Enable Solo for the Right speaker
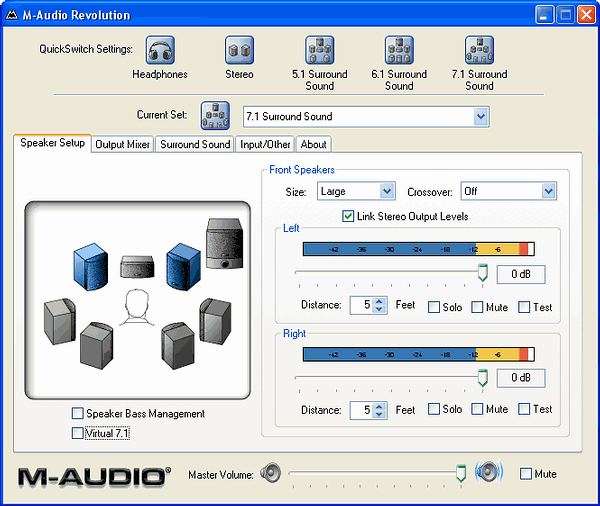 434,409
